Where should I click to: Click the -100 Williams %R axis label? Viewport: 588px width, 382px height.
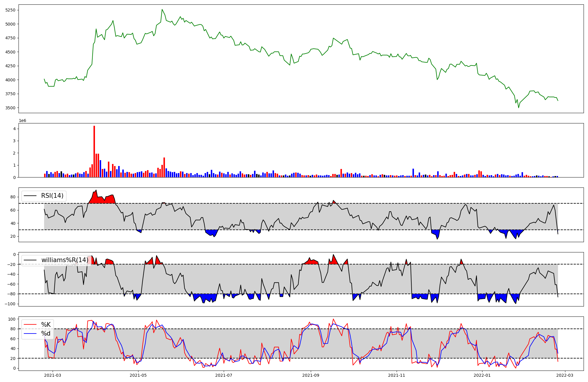point(10,304)
